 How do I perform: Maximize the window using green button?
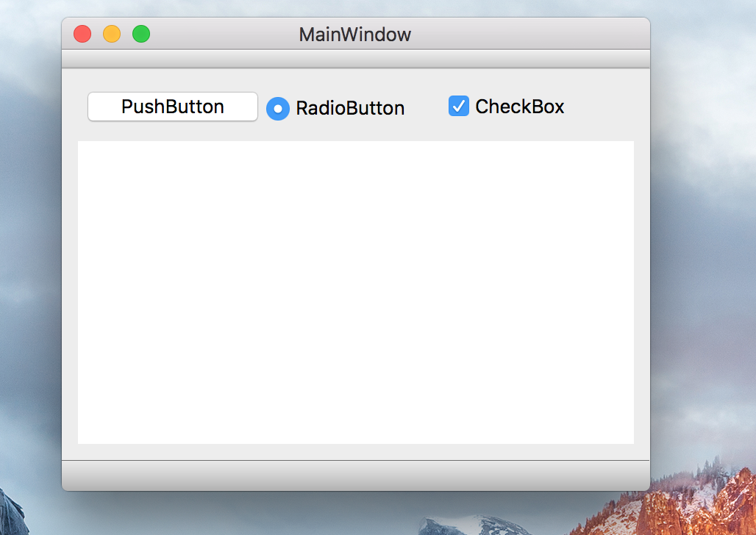click(141, 34)
